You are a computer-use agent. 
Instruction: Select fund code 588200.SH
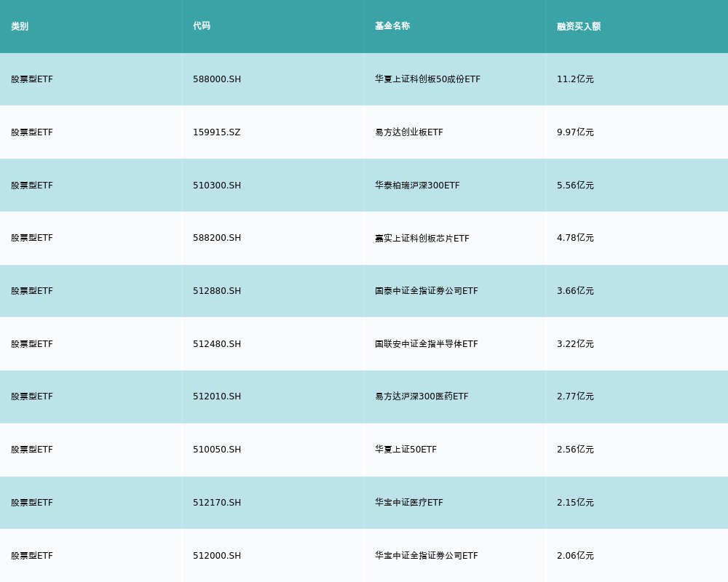click(x=217, y=238)
